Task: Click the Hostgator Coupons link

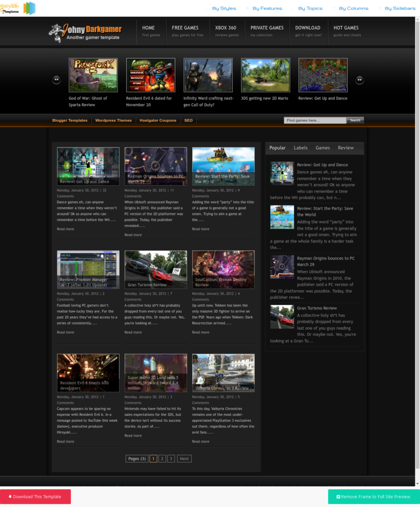Action: [158, 120]
